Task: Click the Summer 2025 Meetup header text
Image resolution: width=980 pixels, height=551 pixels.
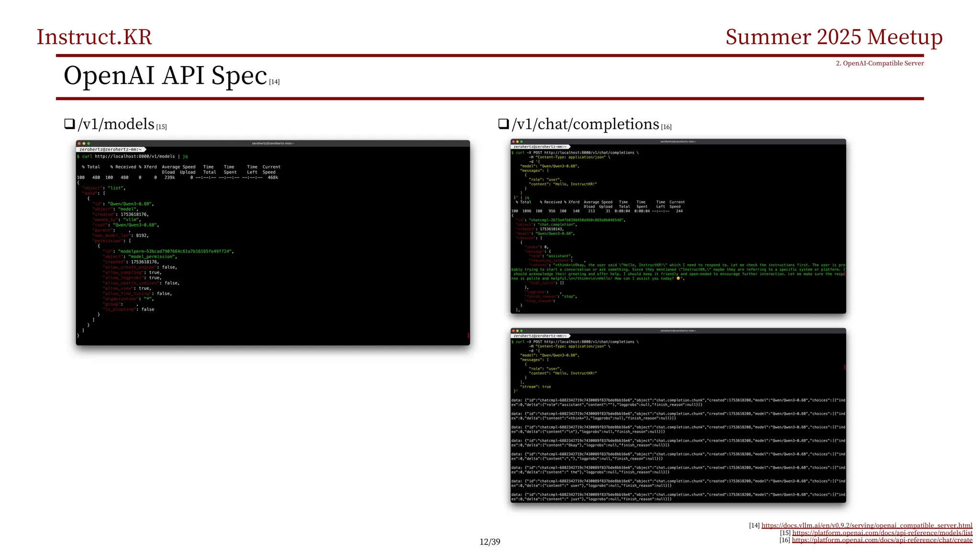Action: point(834,37)
